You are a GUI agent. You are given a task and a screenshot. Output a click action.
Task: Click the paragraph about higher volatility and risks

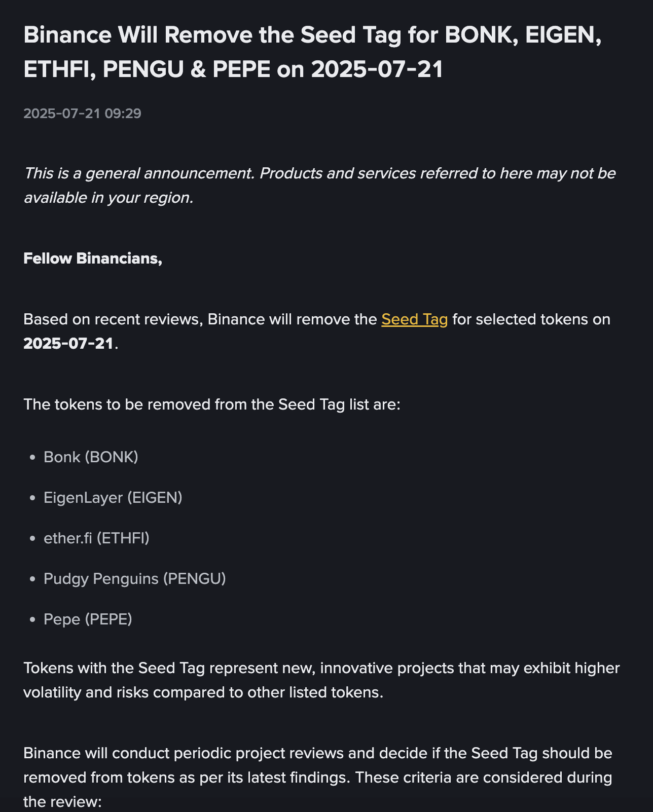pos(321,680)
